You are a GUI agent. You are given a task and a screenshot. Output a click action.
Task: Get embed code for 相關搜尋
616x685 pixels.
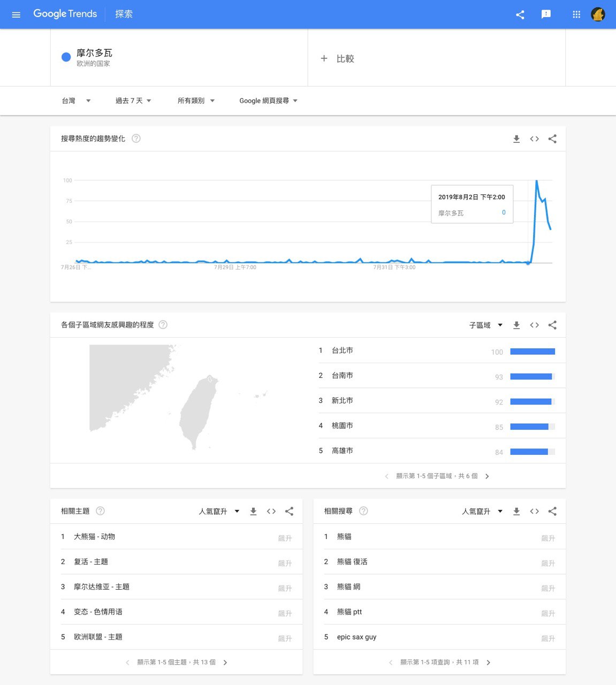[x=534, y=512]
